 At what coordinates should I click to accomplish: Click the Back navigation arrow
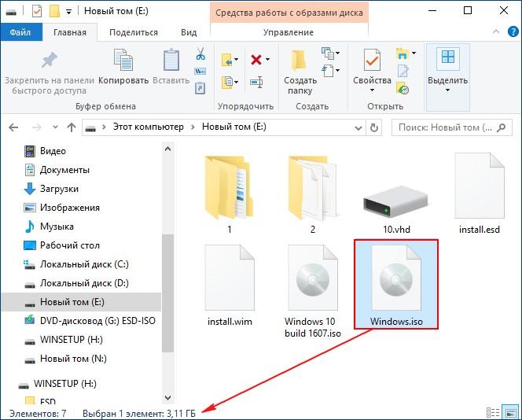click(x=13, y=127)
